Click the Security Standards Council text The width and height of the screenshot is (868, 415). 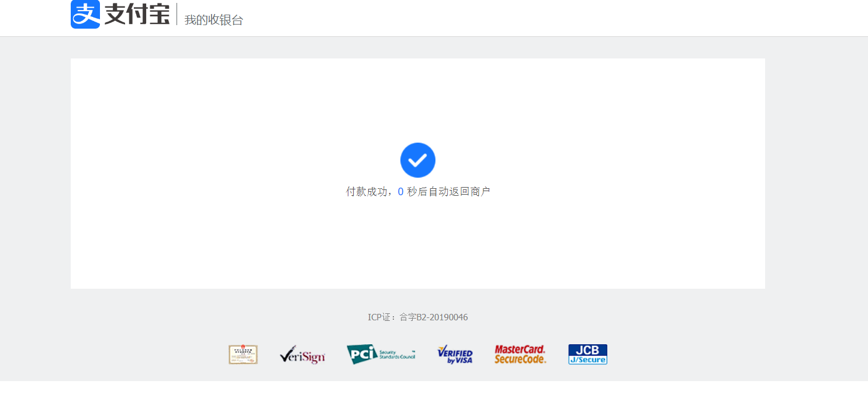(397, 354)
